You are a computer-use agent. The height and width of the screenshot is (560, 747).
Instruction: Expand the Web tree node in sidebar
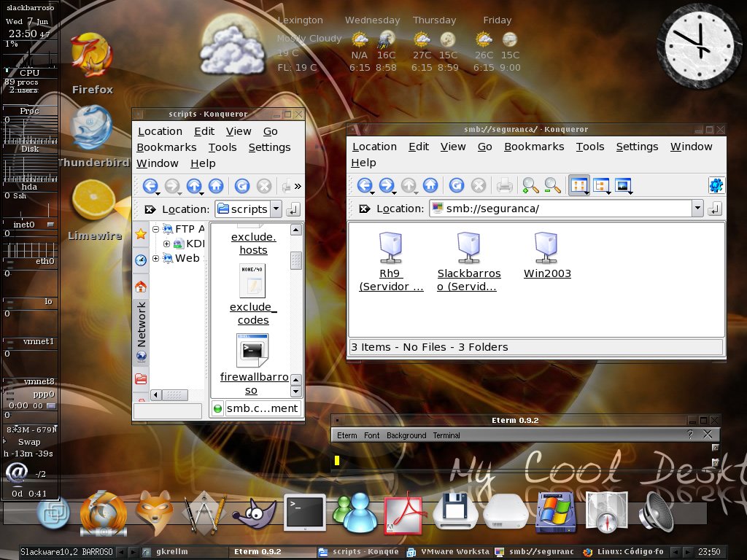point(156,258)
